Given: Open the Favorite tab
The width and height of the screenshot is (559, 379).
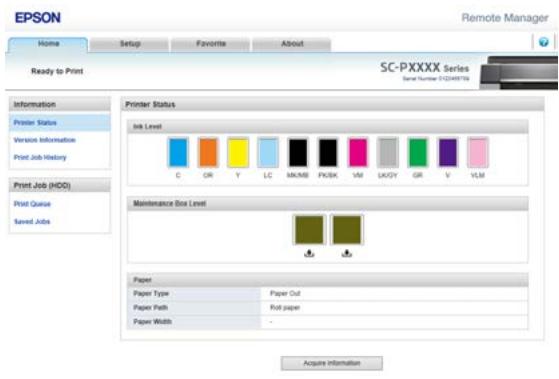Looking at the screenshot, I should point(211,44).
